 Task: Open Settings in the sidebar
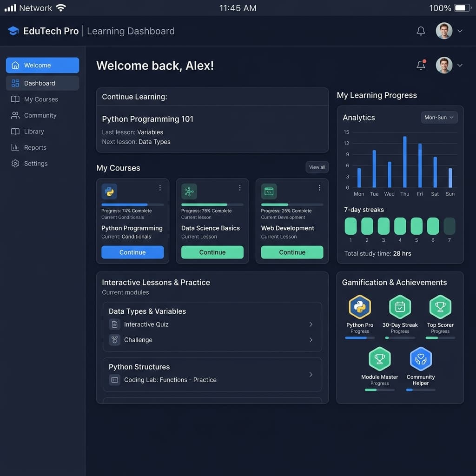(42, 164)
